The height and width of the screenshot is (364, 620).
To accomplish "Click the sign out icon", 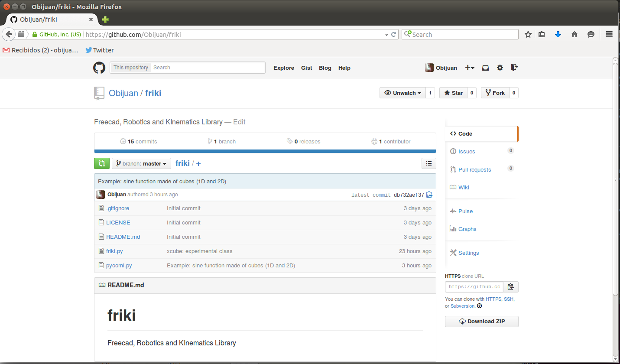I will 514,68.
